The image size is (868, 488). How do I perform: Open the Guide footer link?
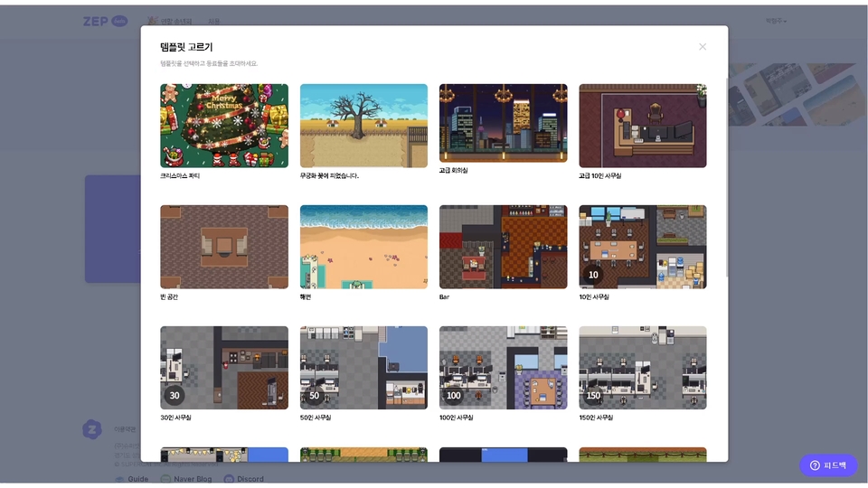[x=132, y=479]
